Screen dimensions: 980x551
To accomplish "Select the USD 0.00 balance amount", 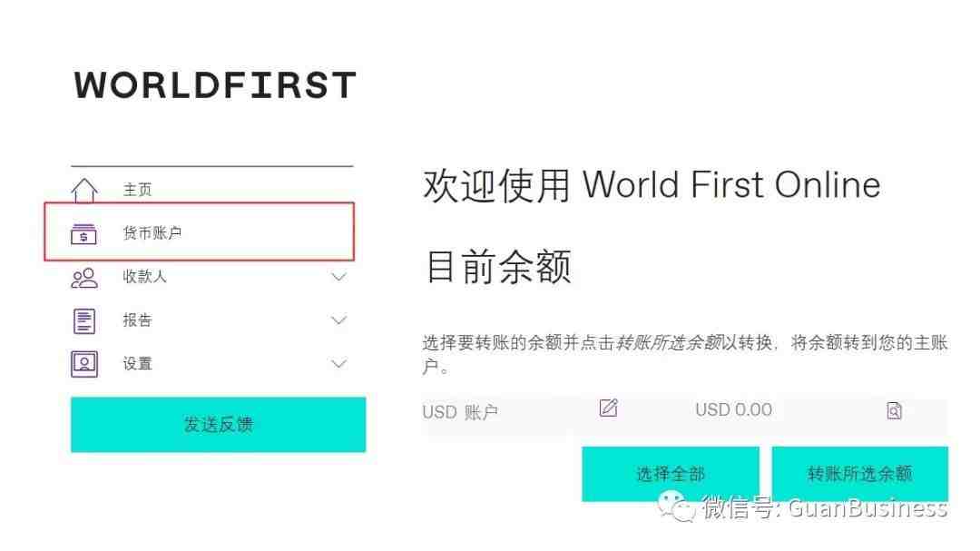I will pyautogui.click(x=734, y=410).
